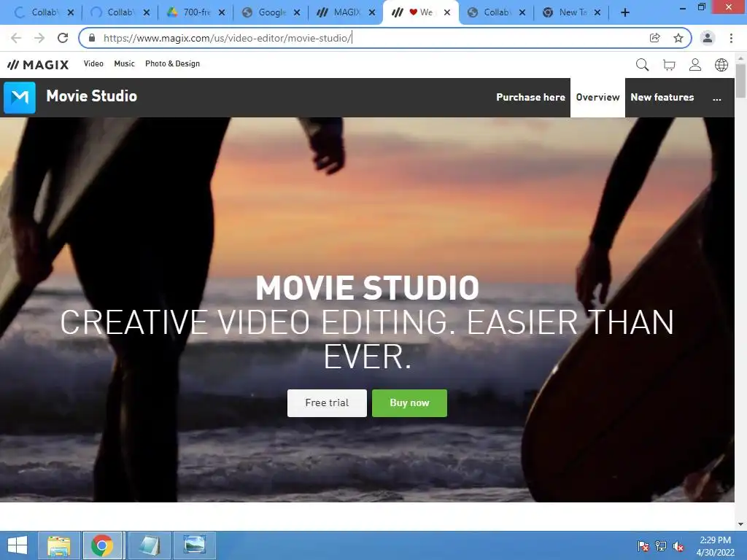Image resolution: width=747 pixels, height=560 pixels.
Task: Expand the three-dots more menu in Movie Studio bar
Action: 717,98
